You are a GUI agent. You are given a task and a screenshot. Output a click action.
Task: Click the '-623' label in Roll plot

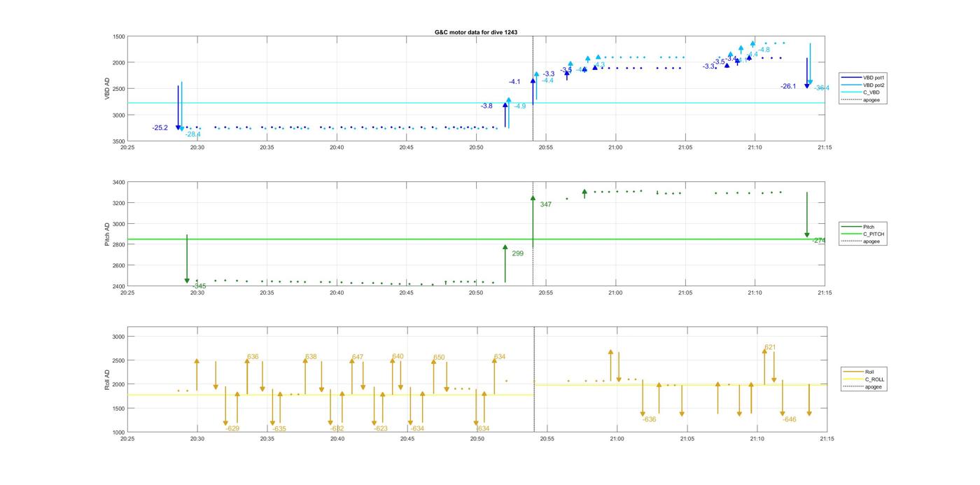pyautogui.click(x=381, y=428)
